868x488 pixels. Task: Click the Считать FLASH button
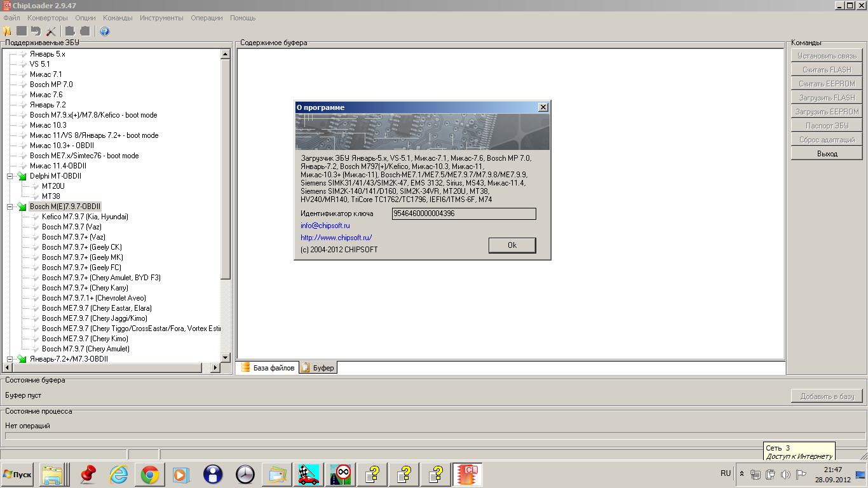[827, 70]
